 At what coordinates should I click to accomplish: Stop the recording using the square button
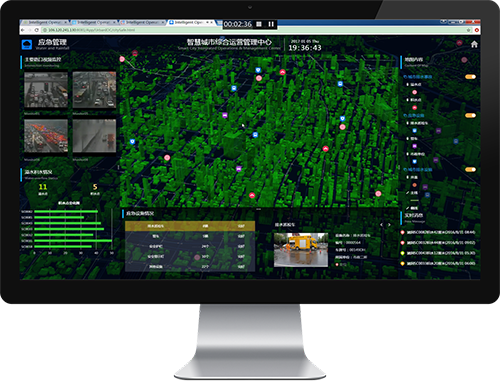coord(259,24)
